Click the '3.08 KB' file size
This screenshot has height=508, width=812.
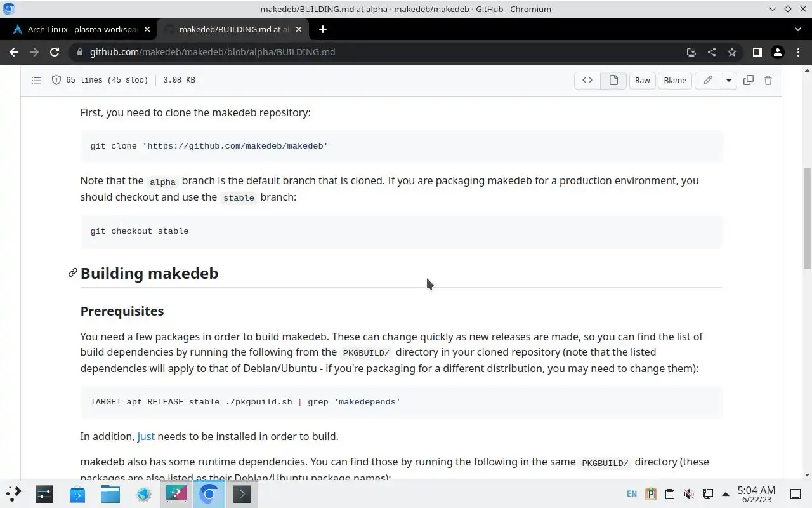(x=179, y=80)
